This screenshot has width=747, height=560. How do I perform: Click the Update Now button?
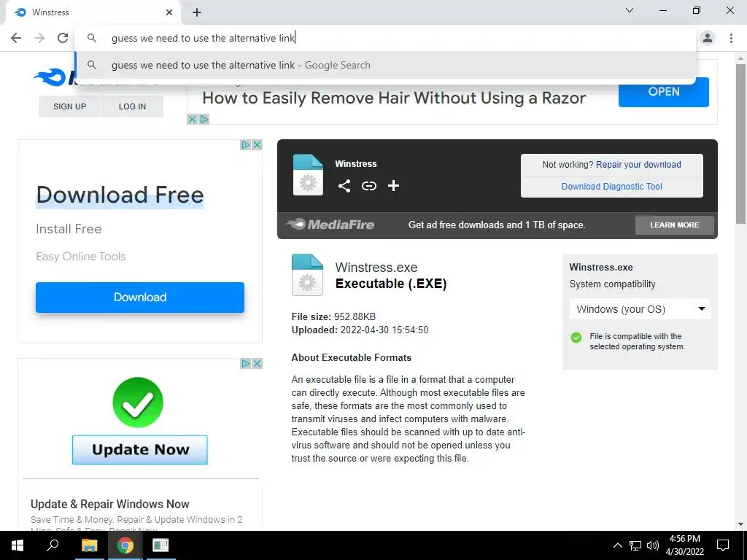pos(140,449)
